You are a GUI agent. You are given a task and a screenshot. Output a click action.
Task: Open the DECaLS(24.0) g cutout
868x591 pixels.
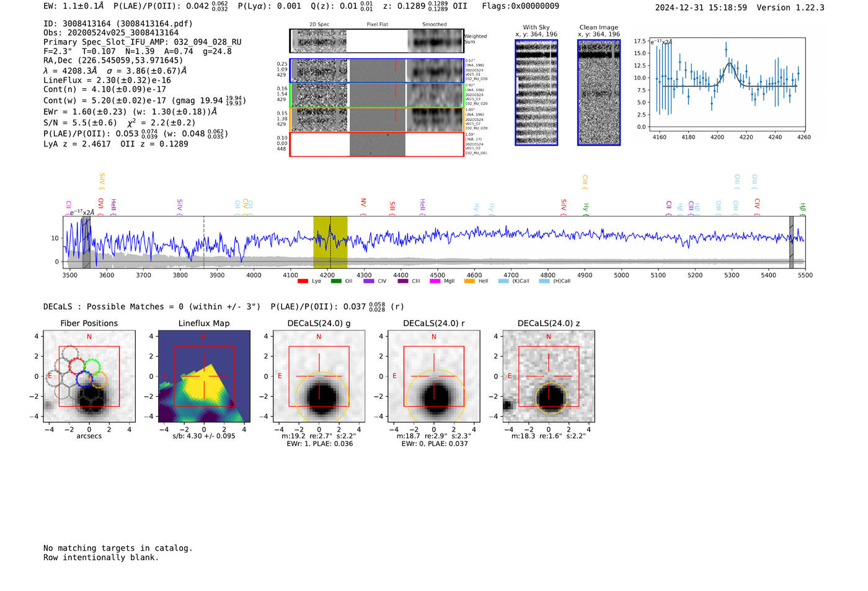(x=319, y=376)
